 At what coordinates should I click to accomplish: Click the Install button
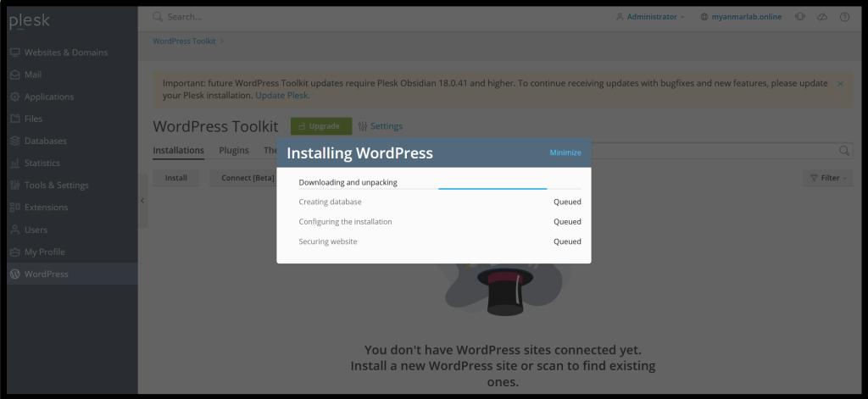[176, 178]
